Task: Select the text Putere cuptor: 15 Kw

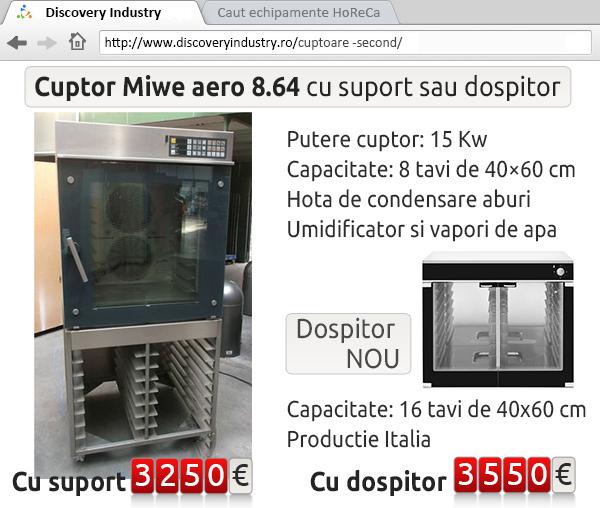Action: point(387,139)
